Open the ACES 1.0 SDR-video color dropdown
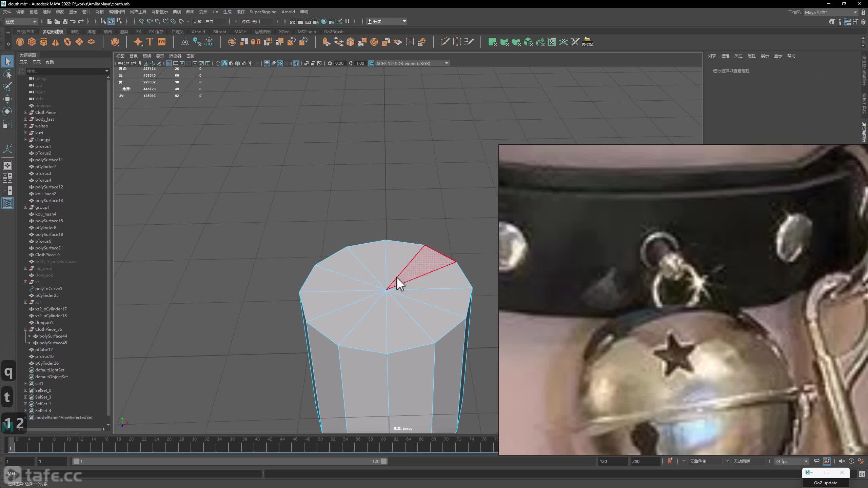The width and height of the screenshot is (868, 488). (x=412, y=63)
